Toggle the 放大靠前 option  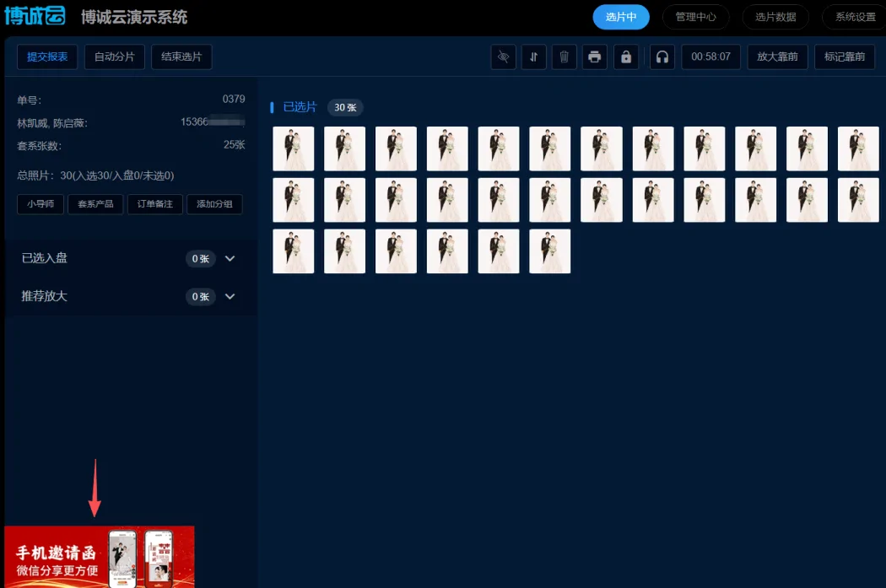775,57
